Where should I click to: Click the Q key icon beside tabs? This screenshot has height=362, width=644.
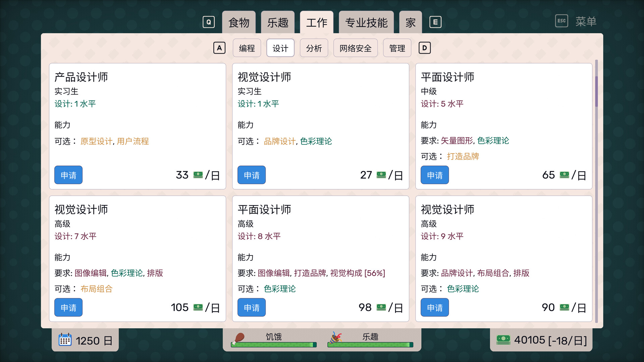click(208, 22)
